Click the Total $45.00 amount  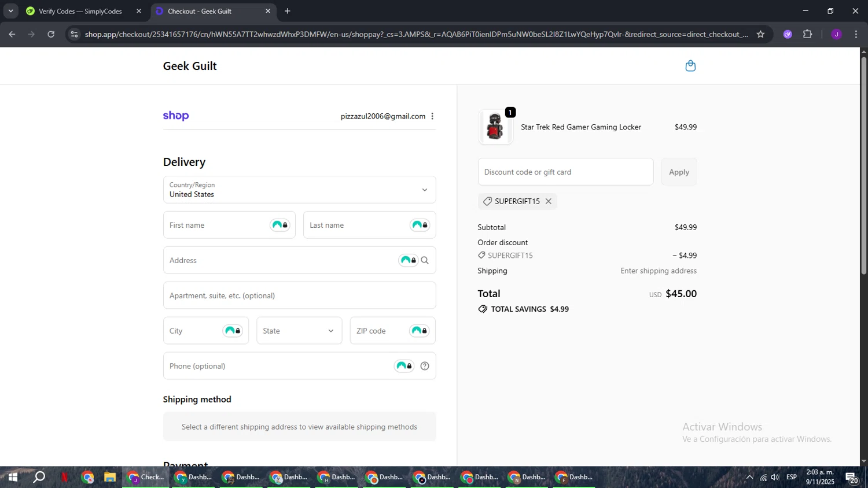tap(681, 294)
